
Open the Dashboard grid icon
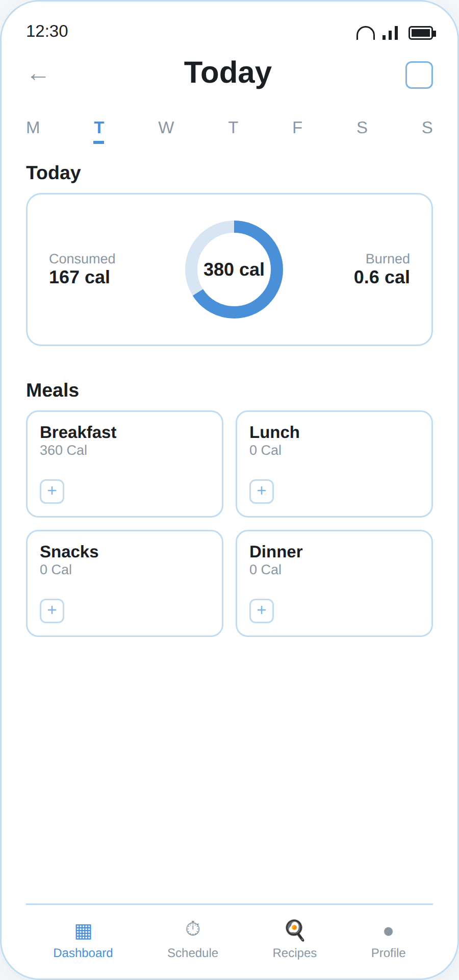(x=83, y=932)
